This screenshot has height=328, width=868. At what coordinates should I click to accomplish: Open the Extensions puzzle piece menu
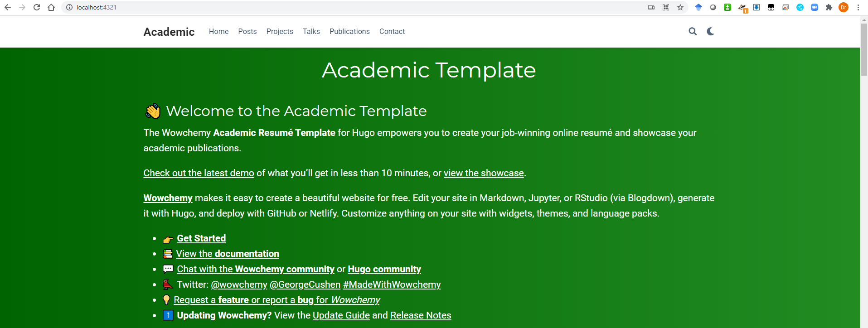click(829, 7)
